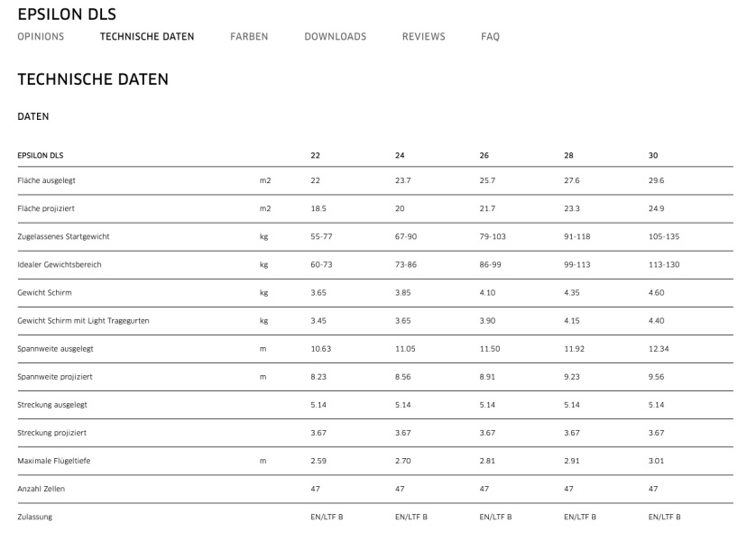The width and height of the screenshot is (756, 541).
Task: Click the Idealer Gewichtsbereich row label
Action: pos(60,264)
